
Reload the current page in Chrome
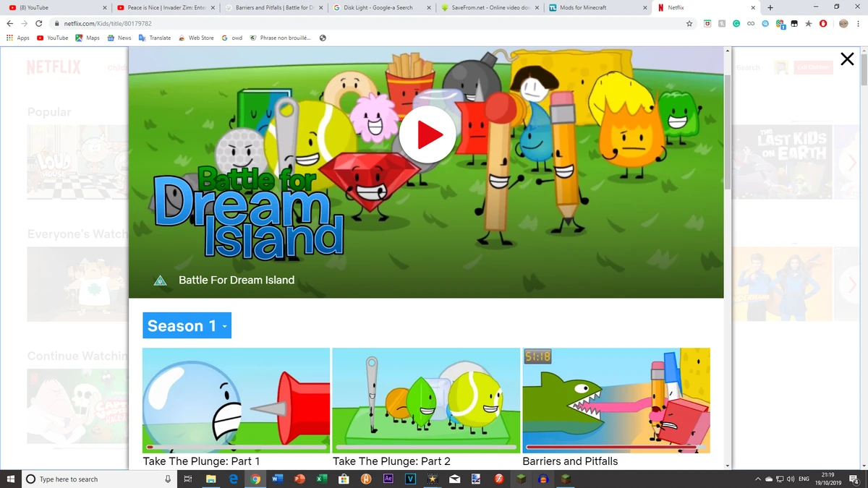coord(38,23)
